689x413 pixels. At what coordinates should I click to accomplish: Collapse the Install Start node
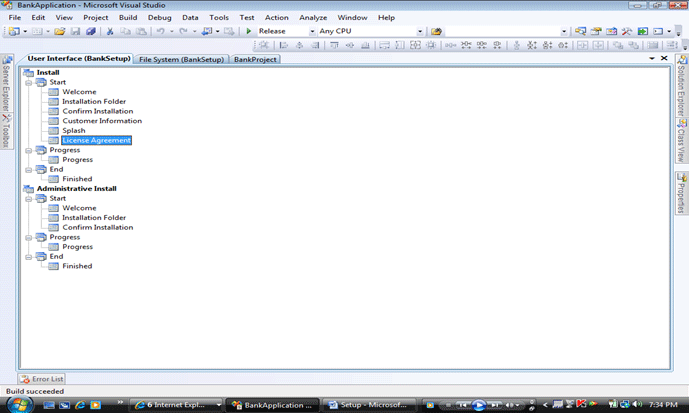(29, 83)
